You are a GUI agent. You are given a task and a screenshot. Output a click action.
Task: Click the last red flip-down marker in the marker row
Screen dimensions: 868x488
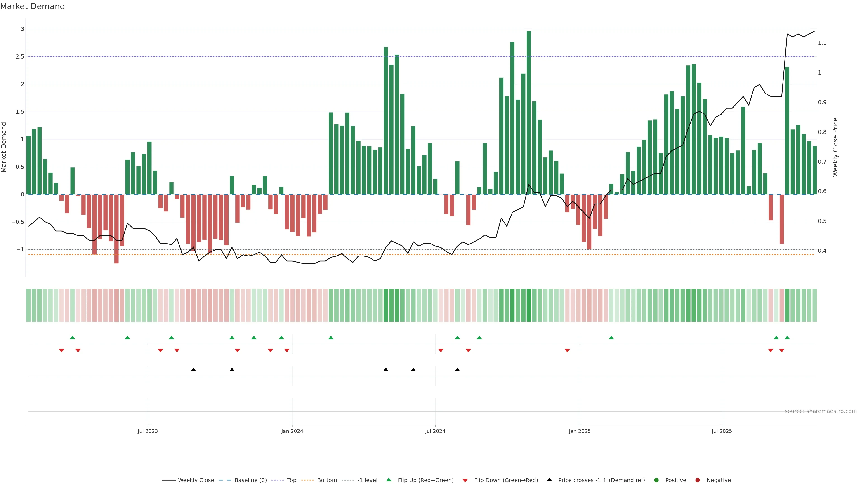tap(782, 351)
